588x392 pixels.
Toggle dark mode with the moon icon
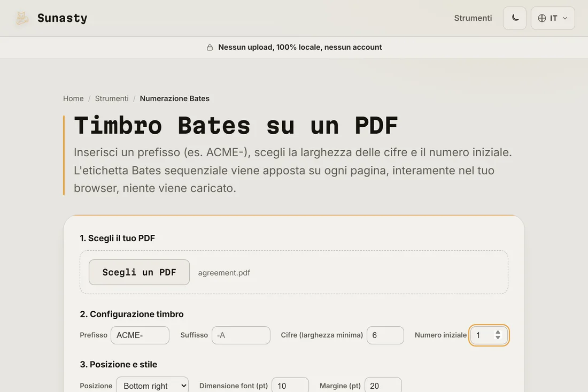(x=515, y=18)
